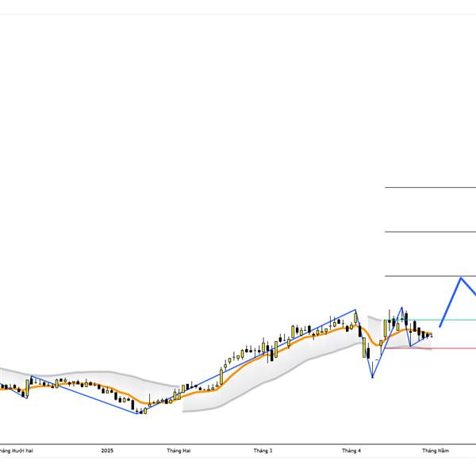The image size is (476, 476).
Task: Click the "Tháng Hai" axis label
Action: 178,451
